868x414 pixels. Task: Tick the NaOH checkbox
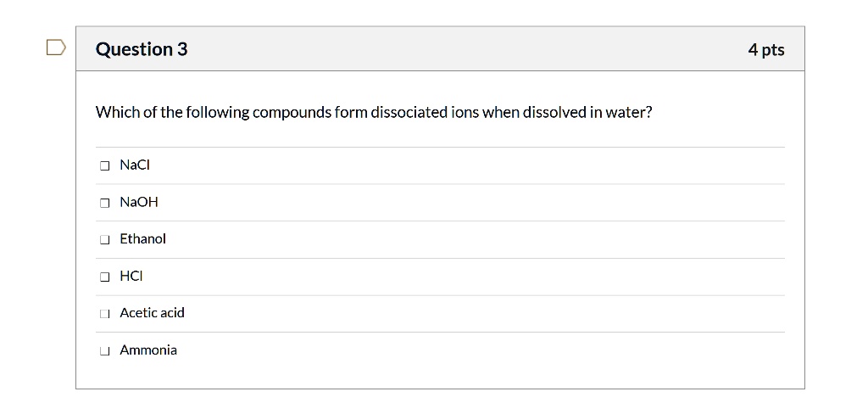coord(104,203)
